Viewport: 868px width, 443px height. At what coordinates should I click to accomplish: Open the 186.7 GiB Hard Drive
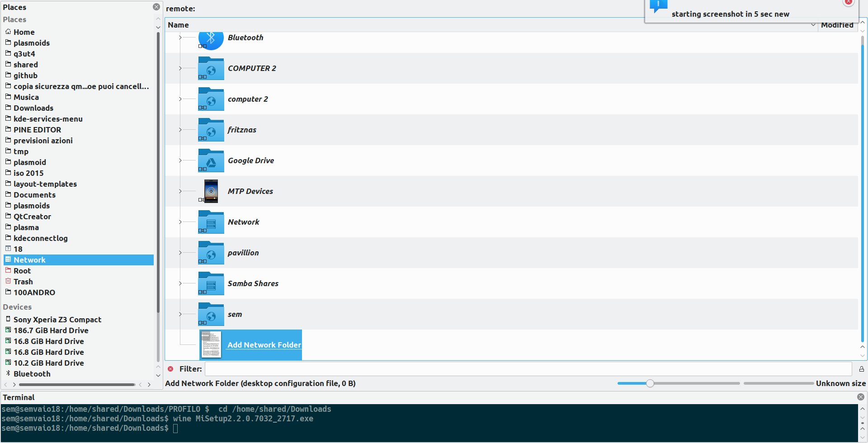pos(51,330)
